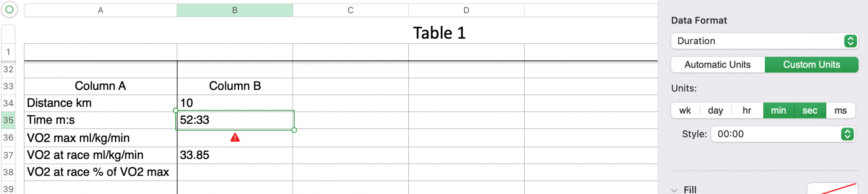Select row 35 header
This screenshot has height=194, width=868.
pos(8,120)
